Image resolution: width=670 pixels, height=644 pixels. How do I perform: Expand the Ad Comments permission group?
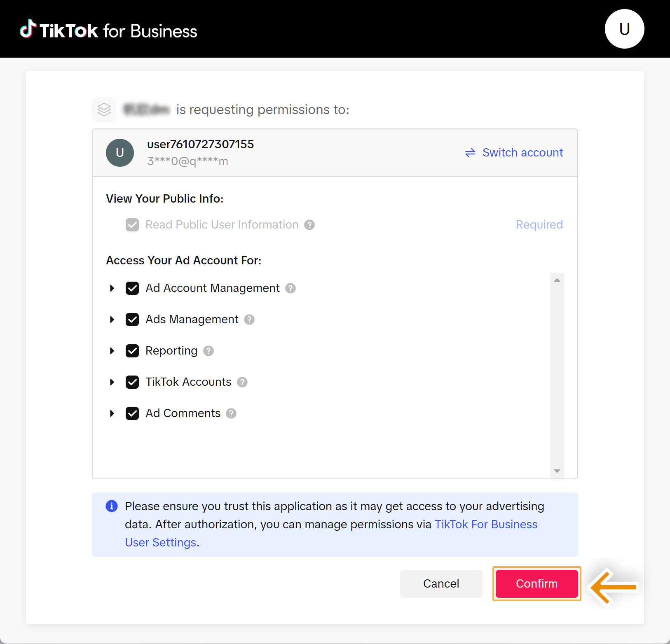point(112,413)
